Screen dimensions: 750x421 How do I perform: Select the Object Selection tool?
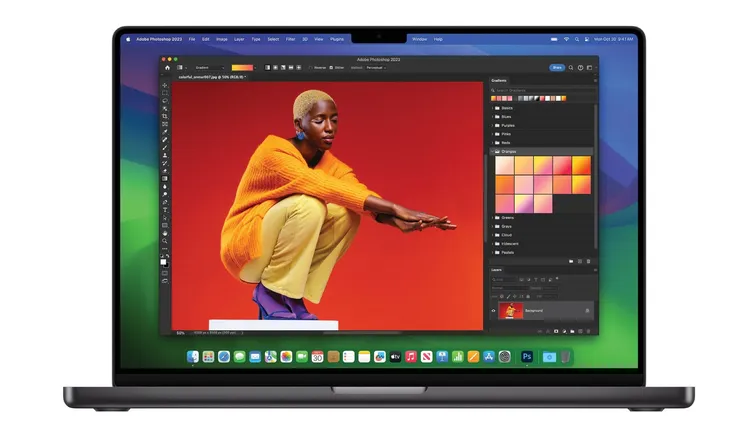tap(165, 109)
